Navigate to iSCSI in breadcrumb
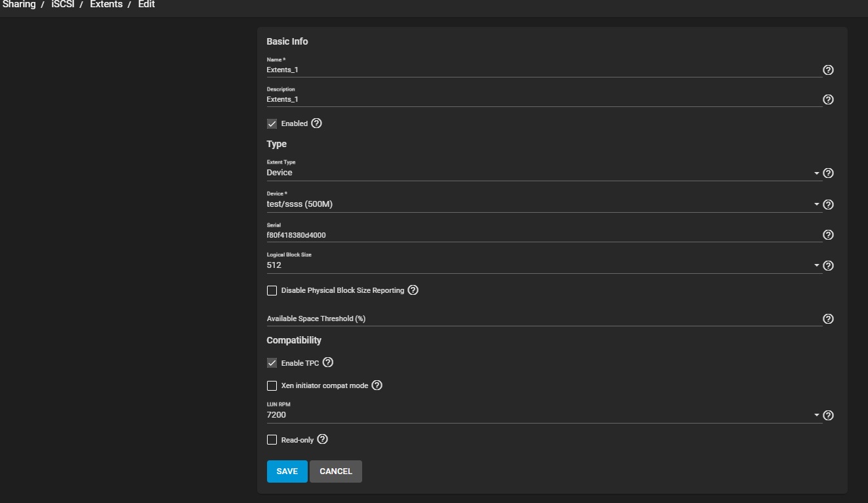Viewport: 868px width, 503px height. click(x=62, y=5)
